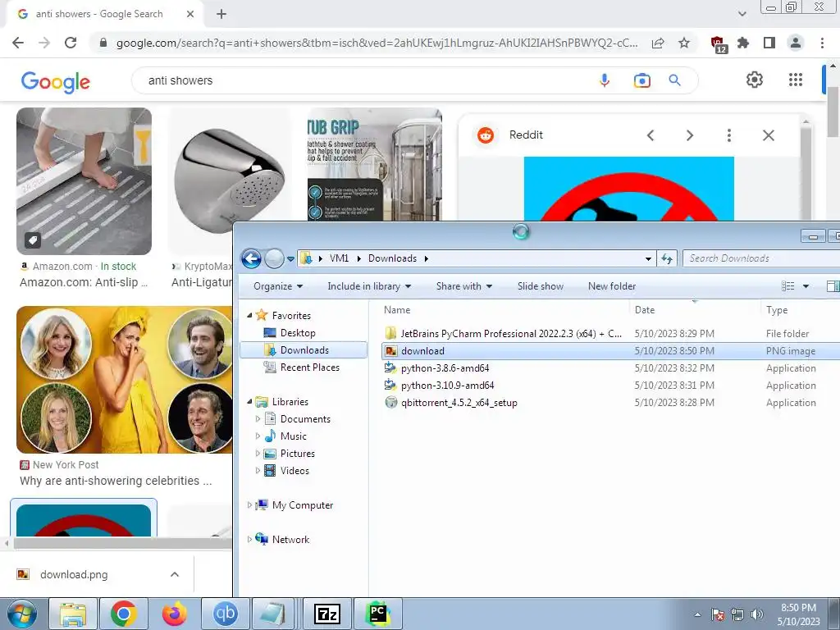Open Explorer recent locations dropdown arrow

[x=290, y=258]
